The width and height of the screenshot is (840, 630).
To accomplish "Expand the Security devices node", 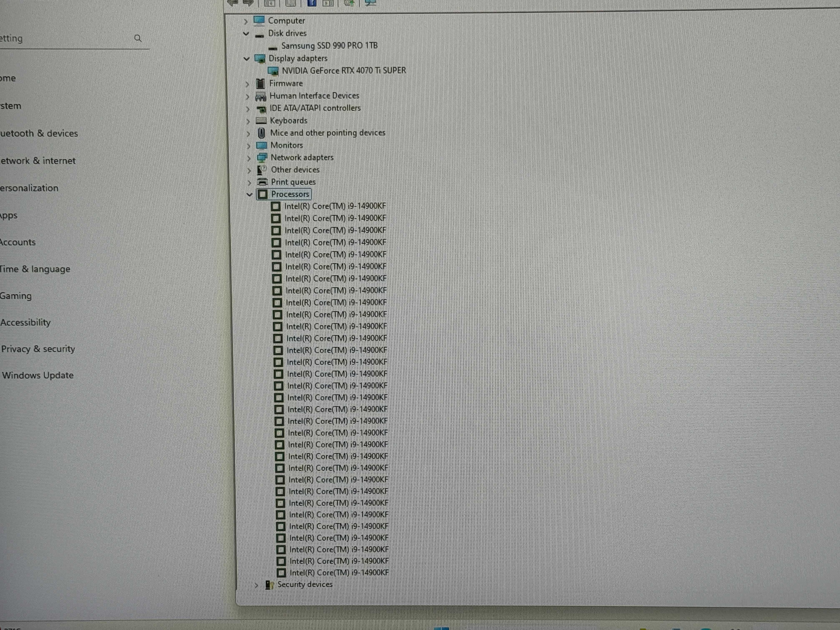I will (256, 585).
